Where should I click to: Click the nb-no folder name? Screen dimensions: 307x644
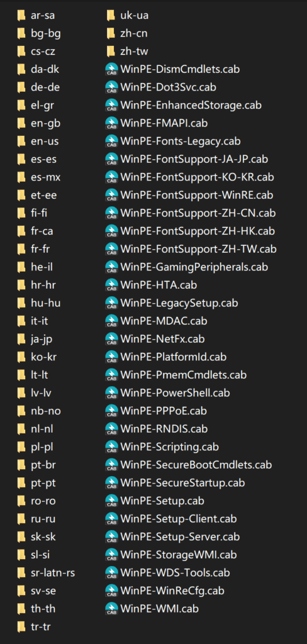point(46,411)
